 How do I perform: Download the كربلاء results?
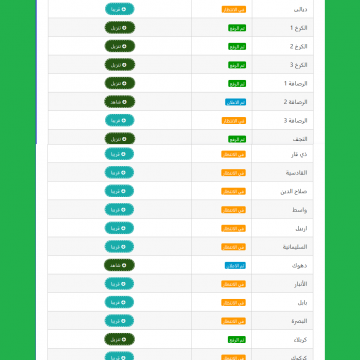(x=119, y=339)
